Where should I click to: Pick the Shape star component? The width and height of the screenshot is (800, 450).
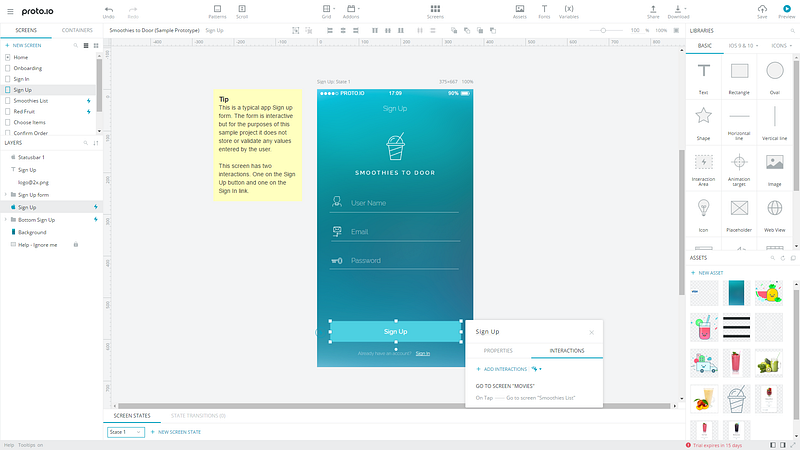tap(704, 123)
